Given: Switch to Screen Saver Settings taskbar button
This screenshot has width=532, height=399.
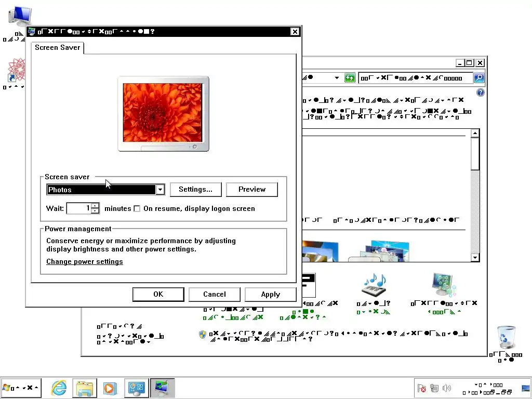Looking at the screenshot, I should click(x=162, y=388).
